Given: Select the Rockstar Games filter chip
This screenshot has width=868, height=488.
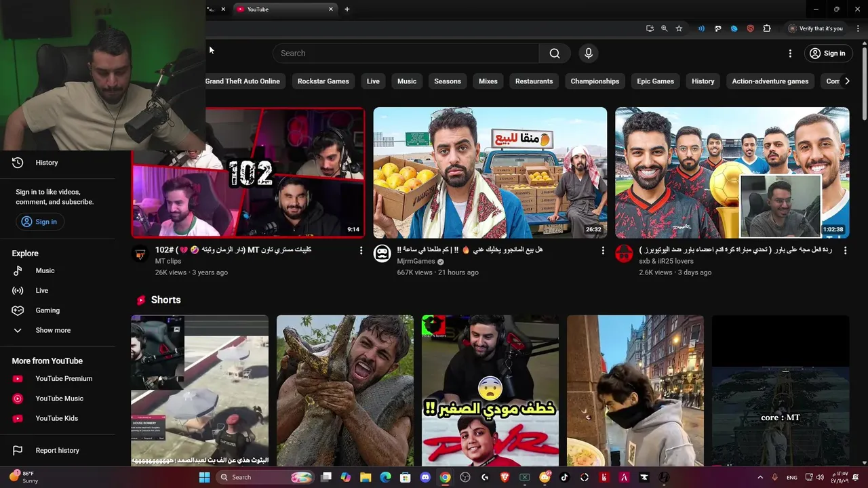Looking at the screenshot, I should coord(323,81).
